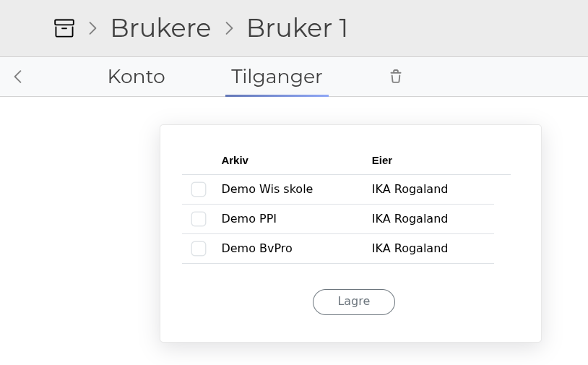Select the Demo Wis skole row label

coord(267,189)
